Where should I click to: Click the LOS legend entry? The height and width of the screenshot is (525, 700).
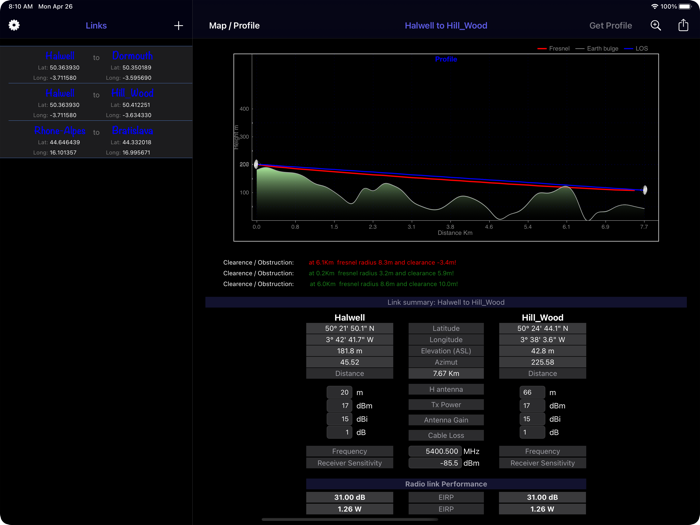pos(636,49)
